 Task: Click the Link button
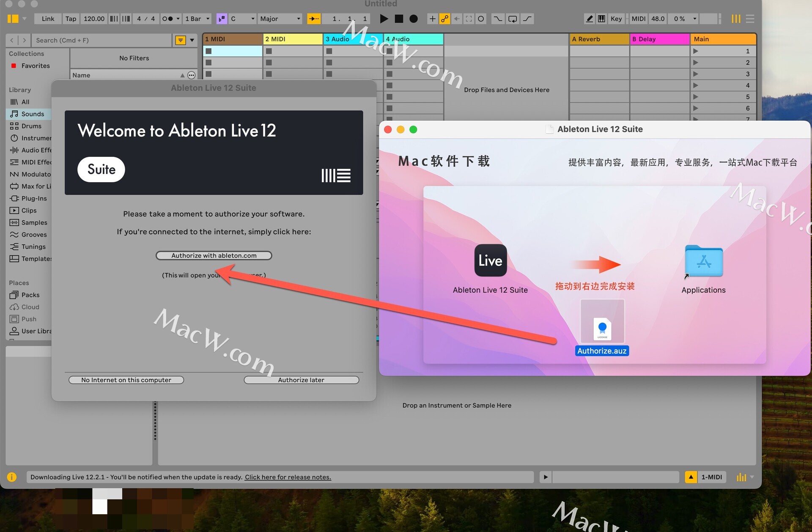pos(48,19)
